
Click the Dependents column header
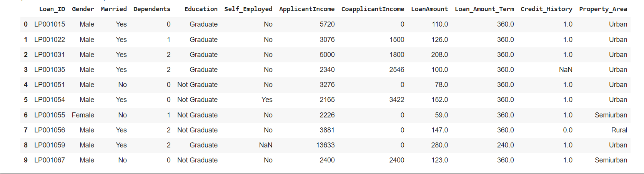click(152, 9)
